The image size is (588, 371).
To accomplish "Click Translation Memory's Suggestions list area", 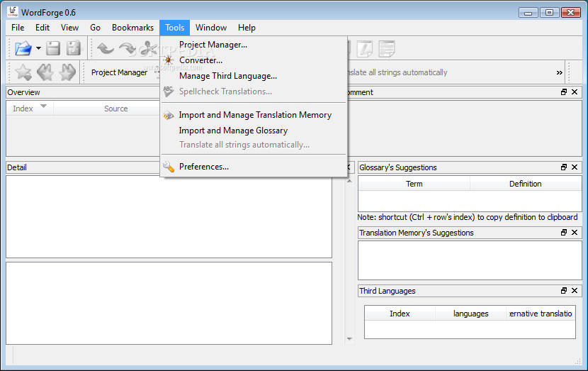I will coord(470,260).
